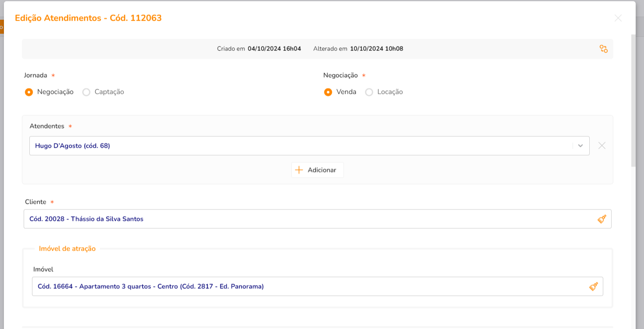
Task: Clear the Imóvel field with broom icon
Action: coord(594,287)
